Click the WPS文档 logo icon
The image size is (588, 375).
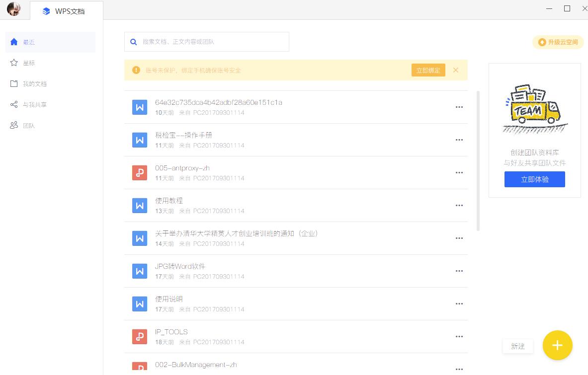(46, 11)
